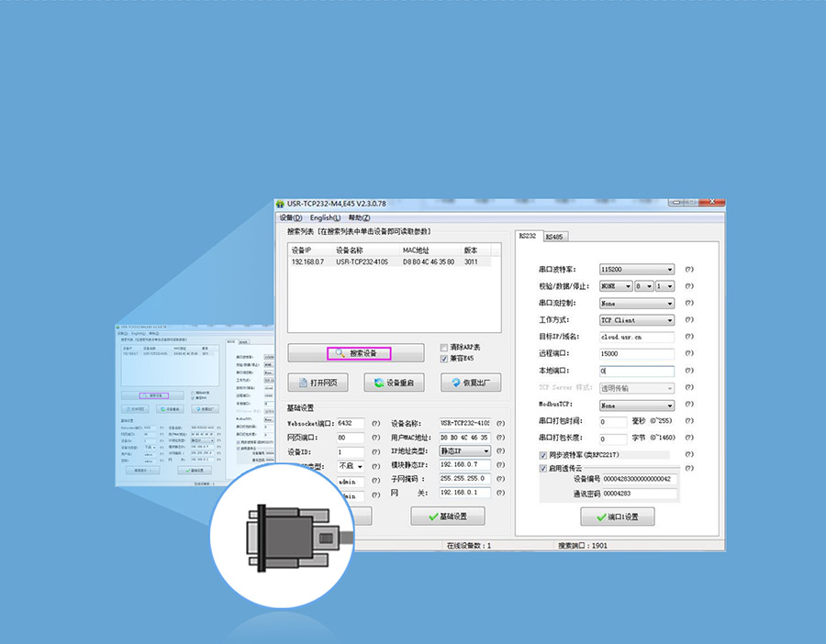Open help icon beside 串口打包长度
This screenshot has height=644, width=826.
(x=689, y=438)
